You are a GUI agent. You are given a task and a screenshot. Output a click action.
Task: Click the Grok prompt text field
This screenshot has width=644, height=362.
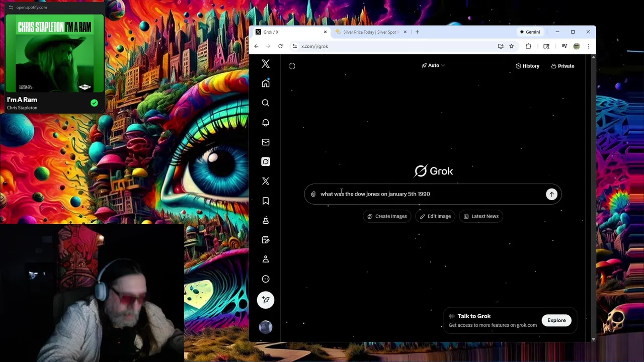pyautogui.click(x=433, y=194)
